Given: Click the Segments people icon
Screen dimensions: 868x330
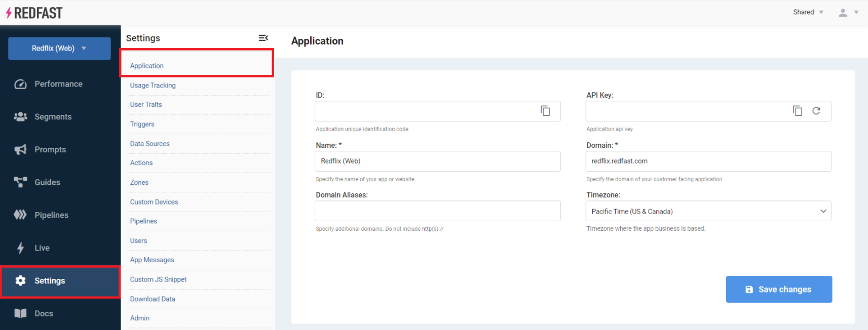Looking at the screenshot, I should 20,117.
